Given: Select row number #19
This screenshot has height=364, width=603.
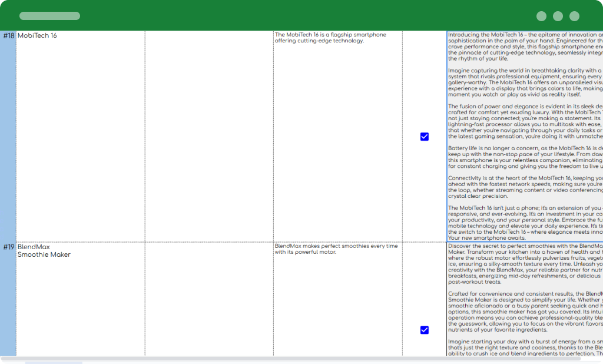Looking at the screenshot, I should point(8,299).
